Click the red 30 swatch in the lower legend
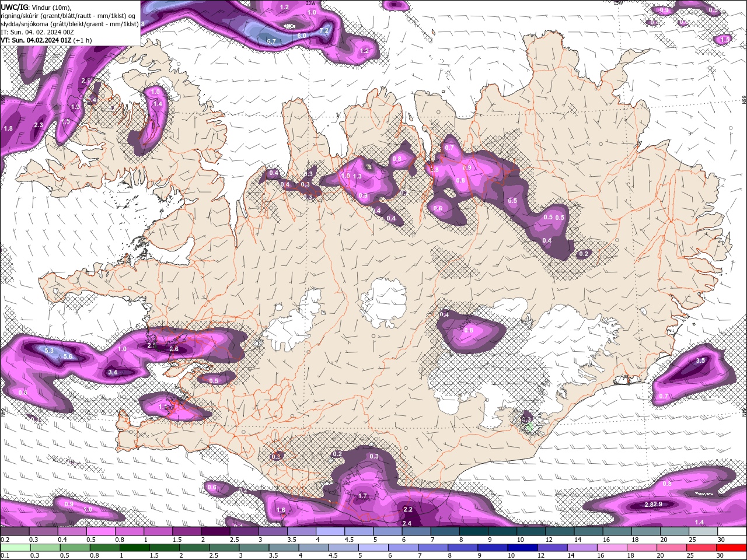The height and width of the screenshot is (560, 747). tap(731, 548)
